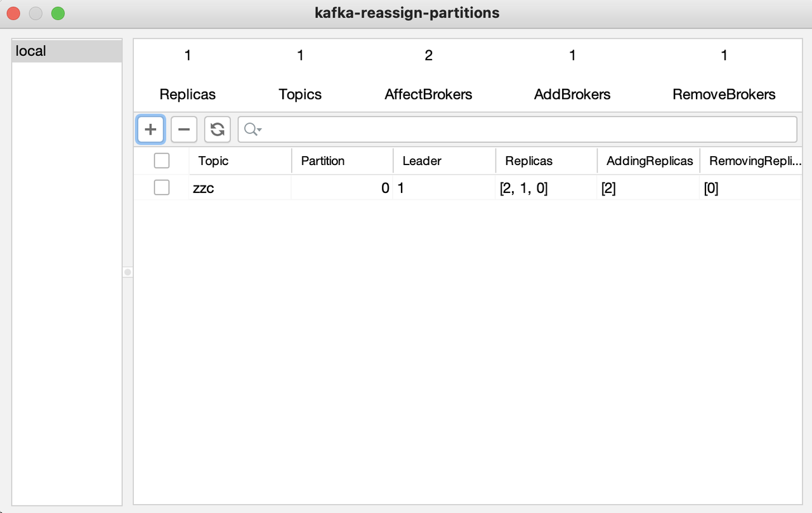Sort table by the Partition column header
This screenshot has width=812, height=513.
(322, 161)
